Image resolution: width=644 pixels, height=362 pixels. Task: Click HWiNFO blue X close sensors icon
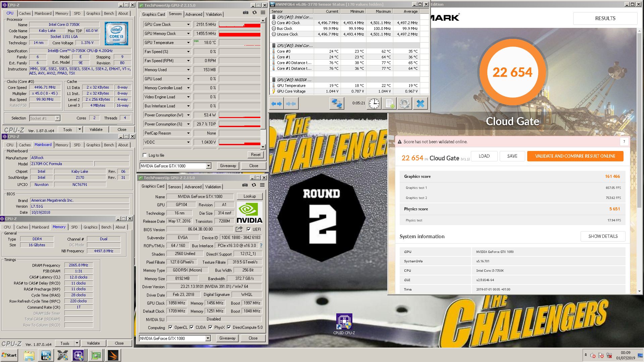(x=420, y=104)
